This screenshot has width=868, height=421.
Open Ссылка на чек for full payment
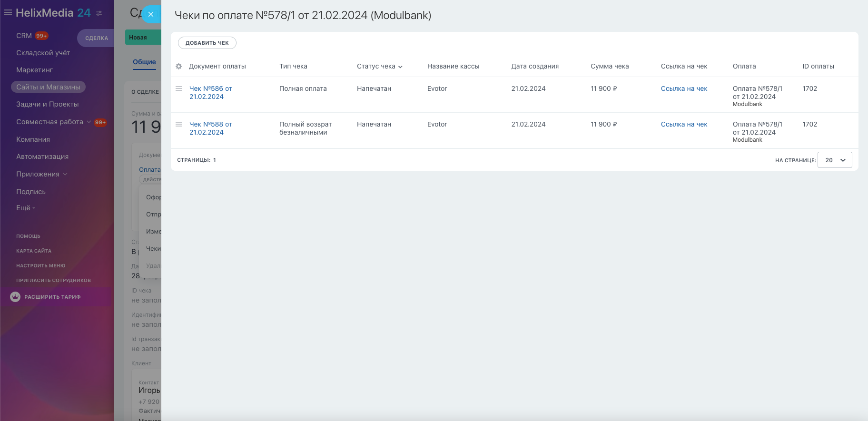point(684,89)
